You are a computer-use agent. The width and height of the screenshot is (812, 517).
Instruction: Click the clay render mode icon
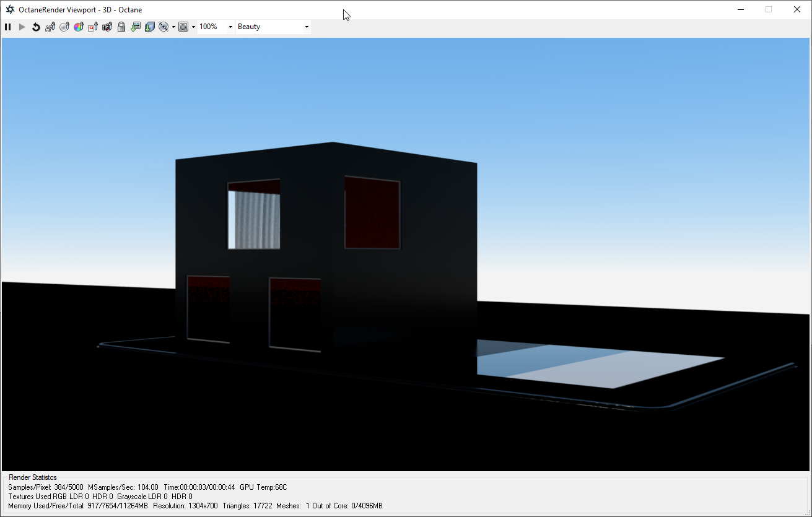pos(164,27)
